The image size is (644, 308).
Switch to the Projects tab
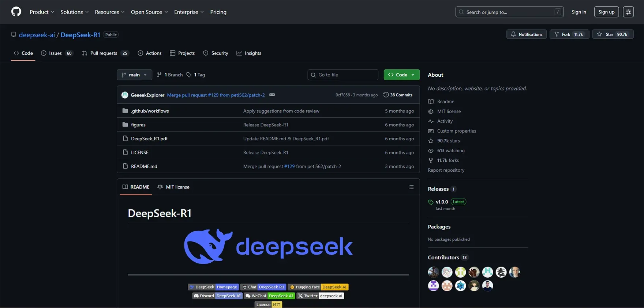point(182,53)
